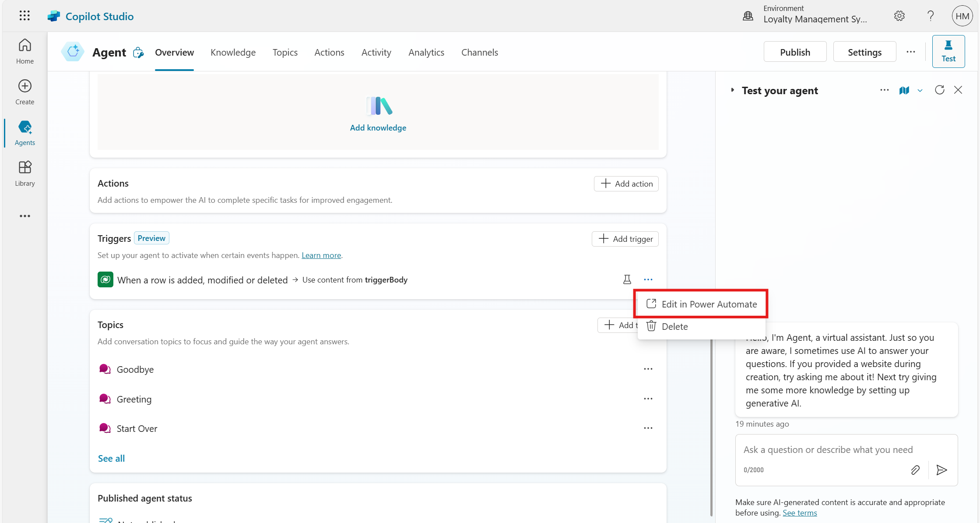This screenshot has width=980, height=523.
Task: Toggle the Test panel button
Action: (948, 52)
